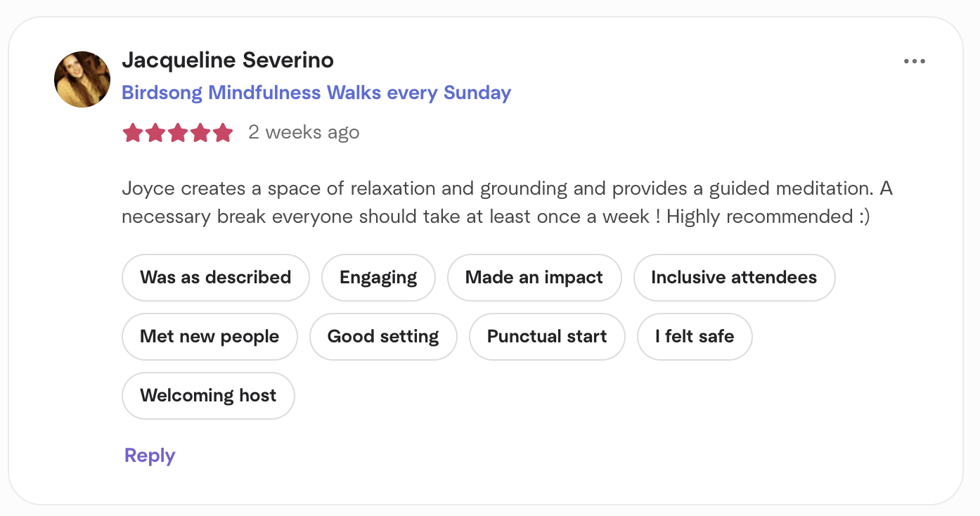Open Birdsong Mindfulness Walks every Sunday link
This screenshot has width=980, height=516.
(x=316, y=93)
